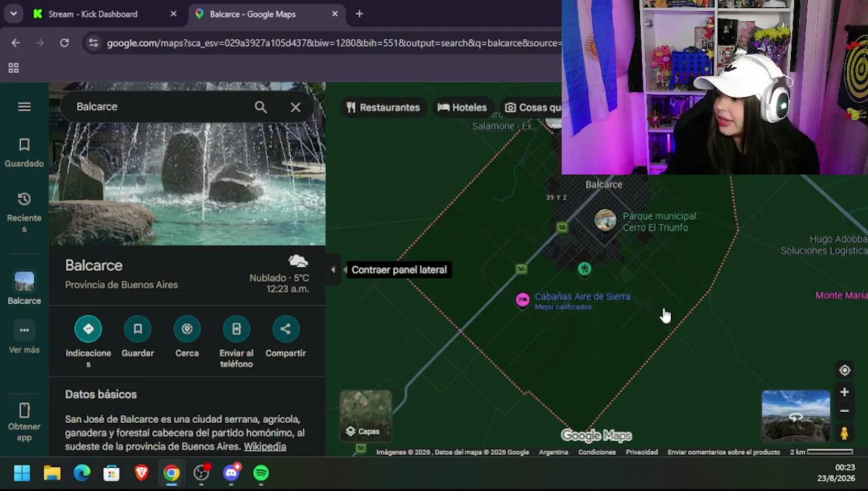Click the Street View pegman icon
This screenshot has height=491, width=868.
point(844,433)
